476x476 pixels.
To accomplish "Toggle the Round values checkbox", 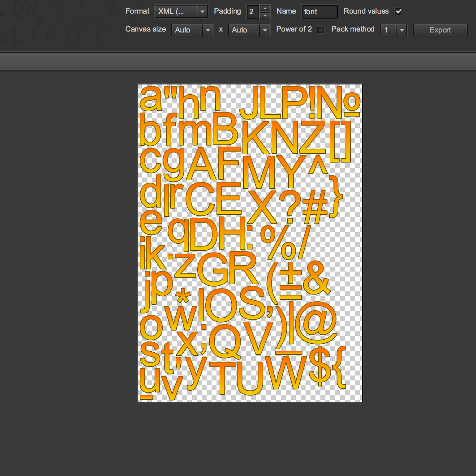I will [398, 12].
